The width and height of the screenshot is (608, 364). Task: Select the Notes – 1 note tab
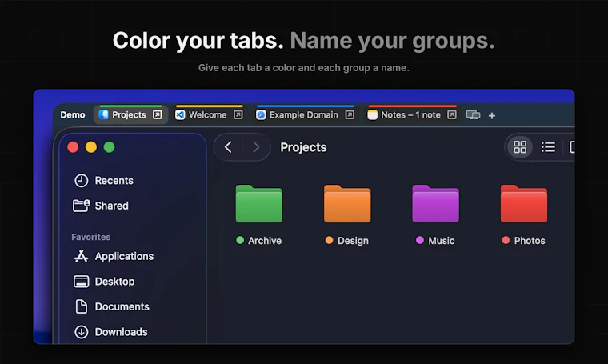413,114
